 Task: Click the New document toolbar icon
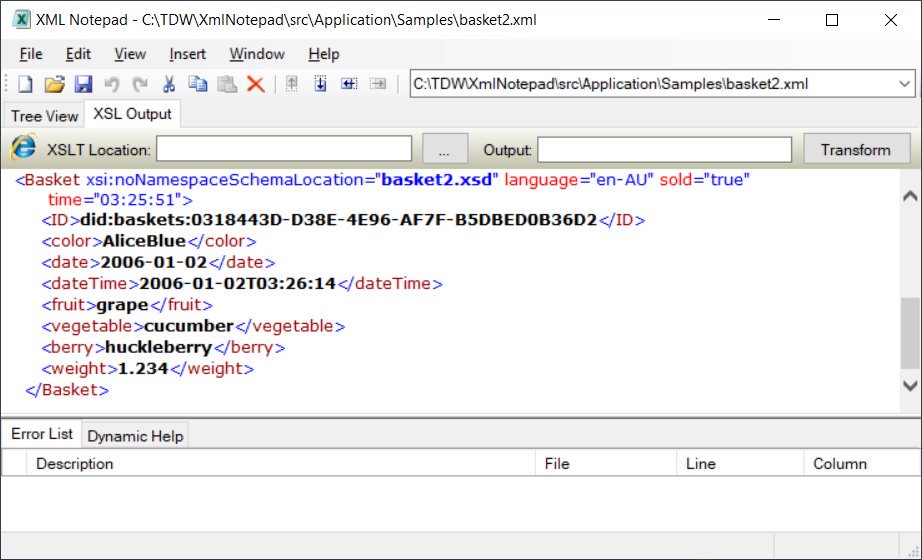25,84
